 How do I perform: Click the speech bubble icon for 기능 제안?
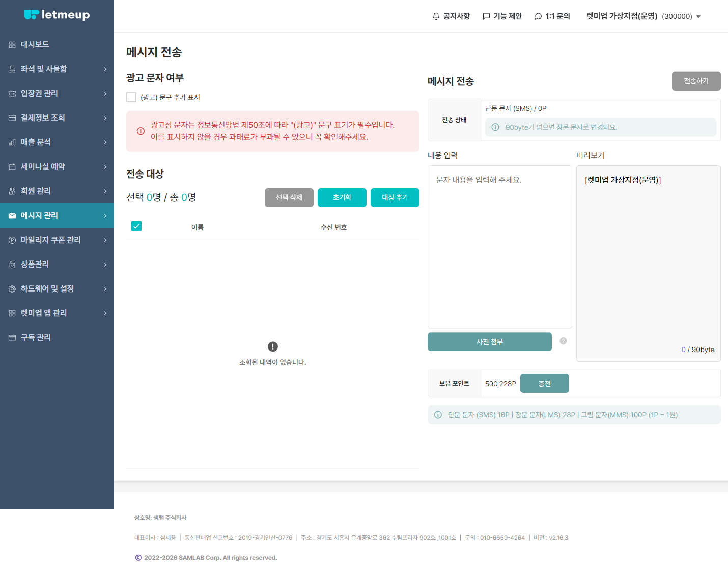coord(486,16)
